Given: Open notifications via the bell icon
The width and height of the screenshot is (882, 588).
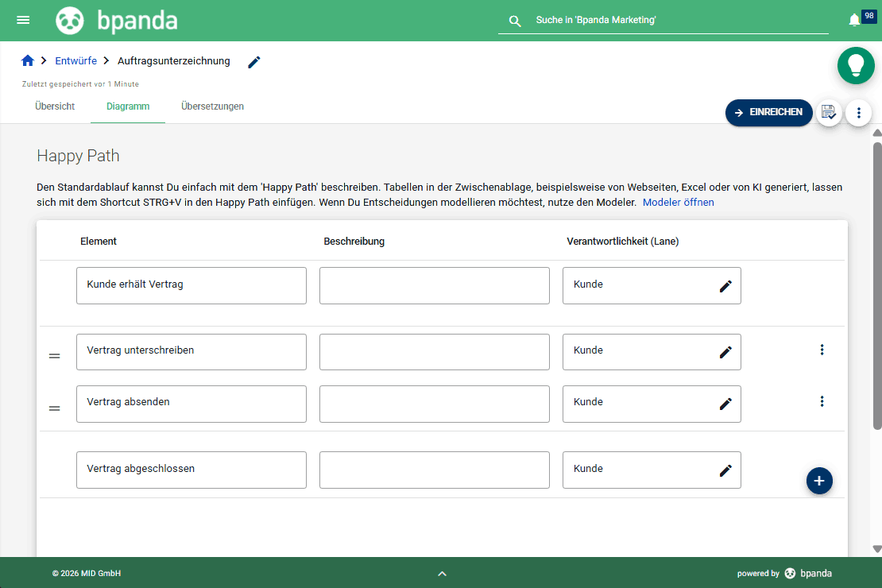Looking at the screenshot, I should pyautogui.click(x=854, y=20).
